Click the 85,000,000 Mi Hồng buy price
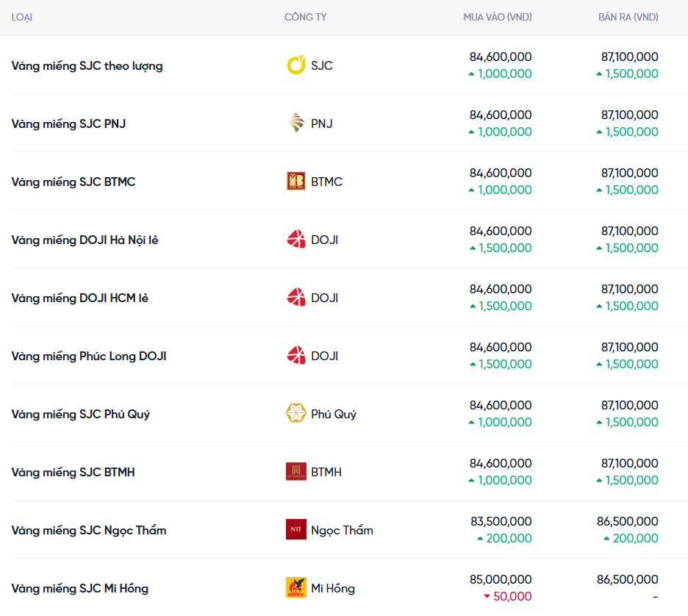 [x=501, y=580]
